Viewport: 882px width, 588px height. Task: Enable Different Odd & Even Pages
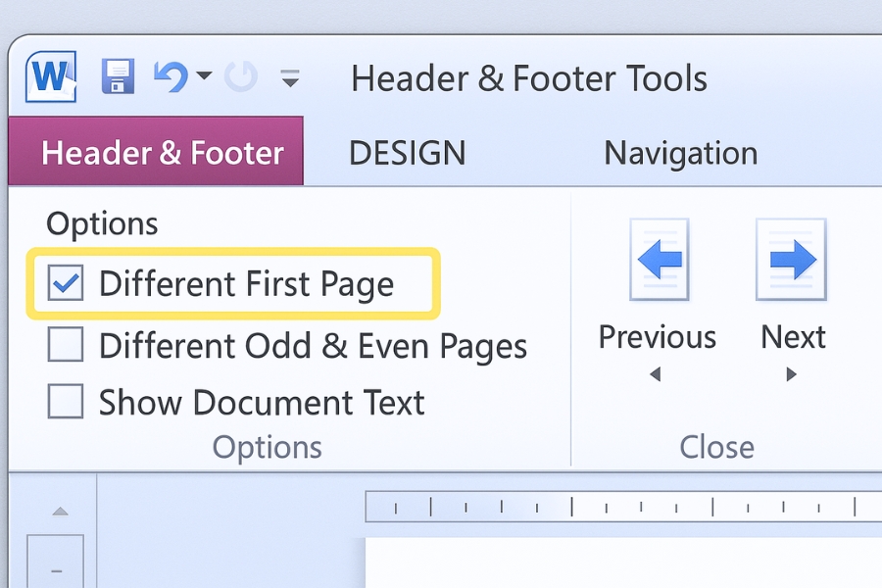point(65,345)
